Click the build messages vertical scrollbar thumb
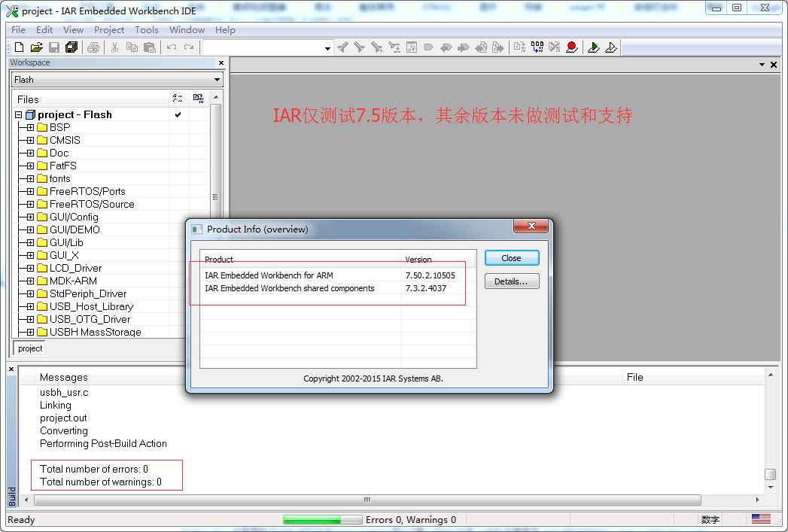The height and width of the screenshot is (532, 788). coord(771,474)
